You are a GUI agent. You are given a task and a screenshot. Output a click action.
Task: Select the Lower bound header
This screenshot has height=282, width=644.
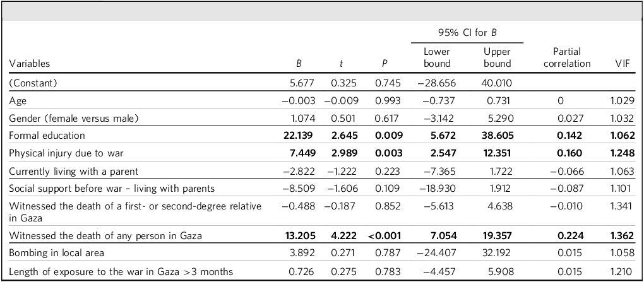coord(437,57)
